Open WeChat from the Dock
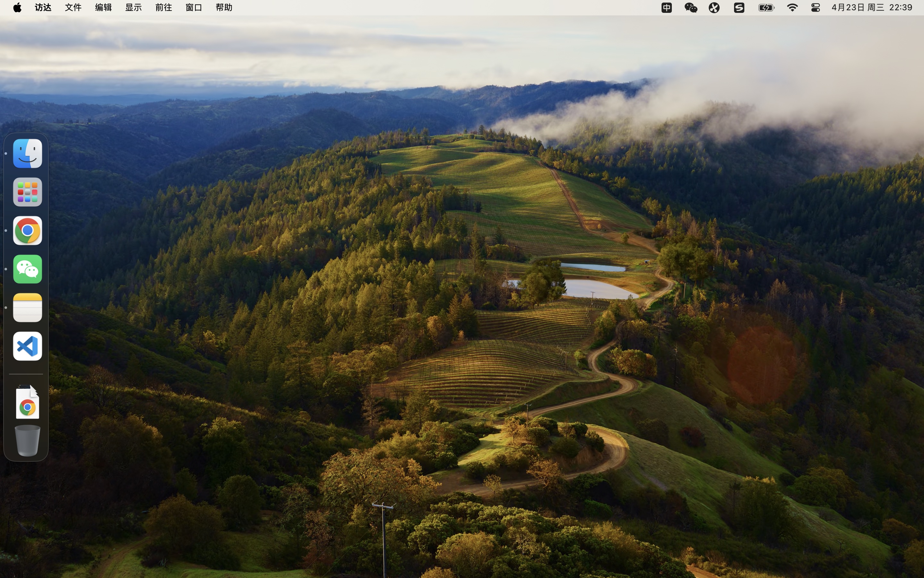The height and width of the screenshot is (578, 924). [x=28, y=269]
